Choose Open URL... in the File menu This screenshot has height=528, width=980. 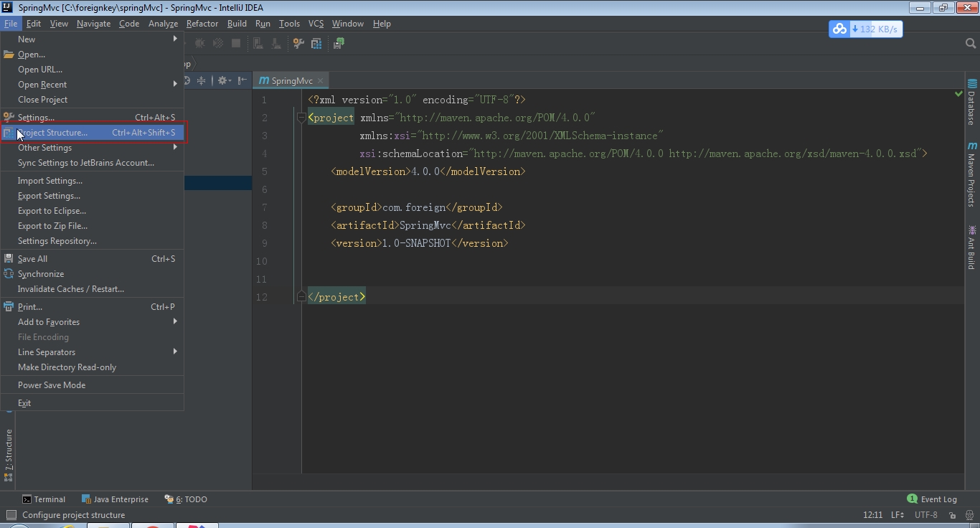pos(92,70)
